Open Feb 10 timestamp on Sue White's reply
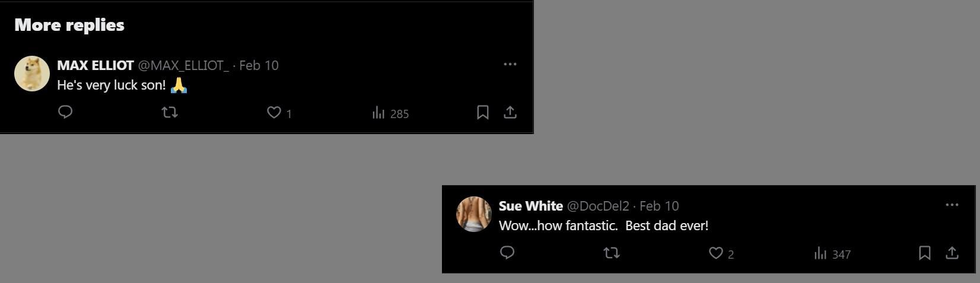This screenshot has height=283, width=980. 659,206
